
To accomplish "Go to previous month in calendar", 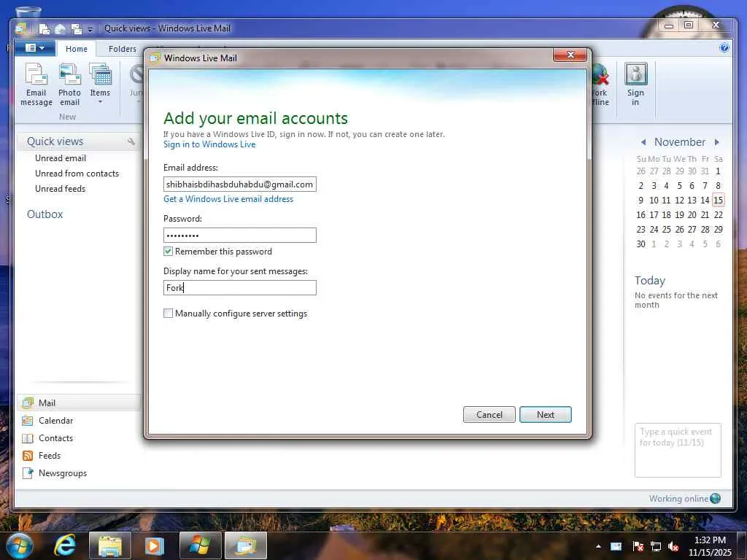I will click(x=643, y=142).
